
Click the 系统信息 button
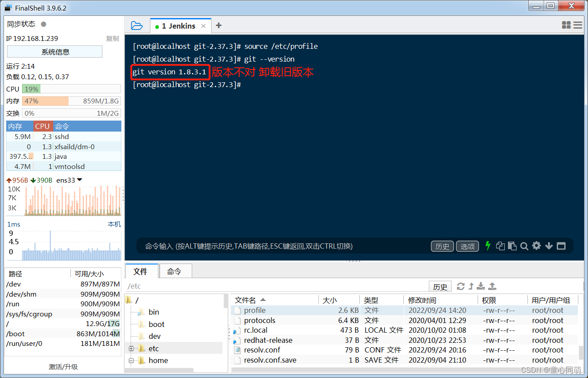click(x=55, y=52)
